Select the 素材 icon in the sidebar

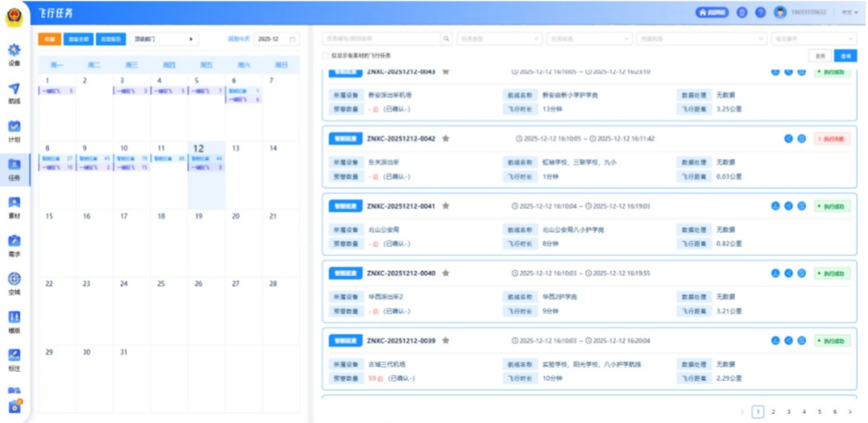[14, 207]
